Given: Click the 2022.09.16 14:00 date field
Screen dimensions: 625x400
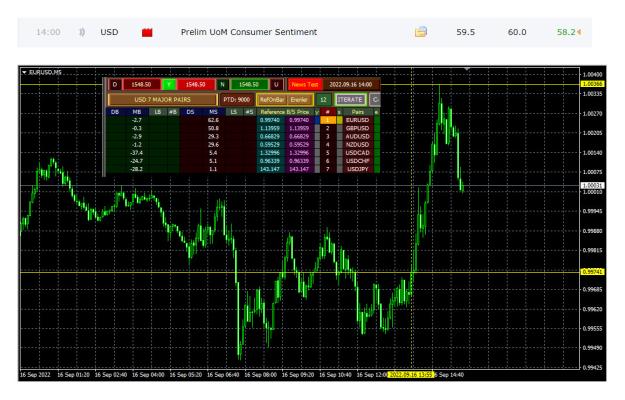Looking at the screenshot, I should [350, 84].
